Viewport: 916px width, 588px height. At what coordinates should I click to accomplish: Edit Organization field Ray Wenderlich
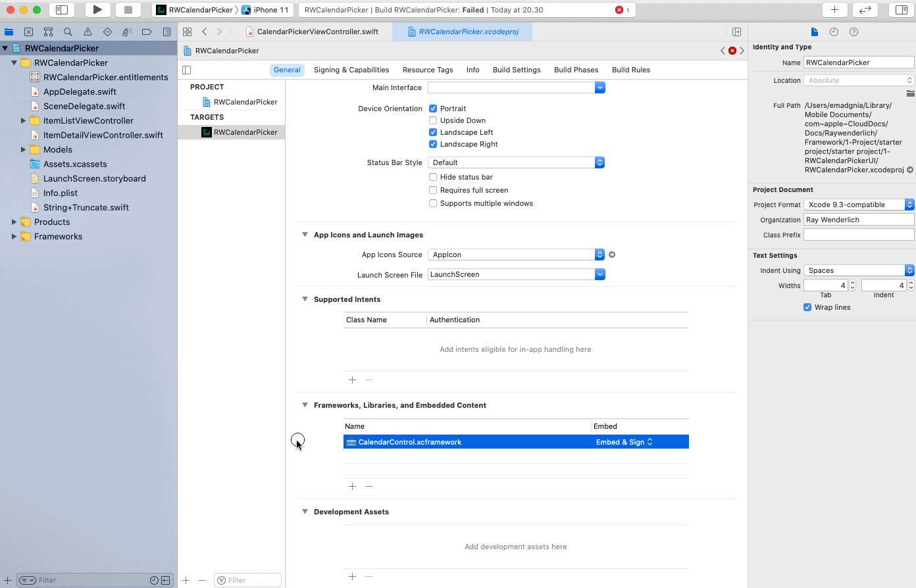[x=859, y=220]
